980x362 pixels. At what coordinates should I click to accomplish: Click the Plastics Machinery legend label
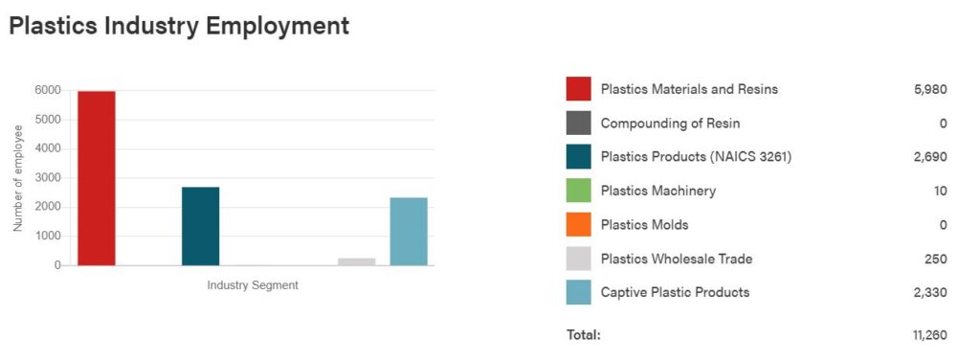(x=658, y=191)
